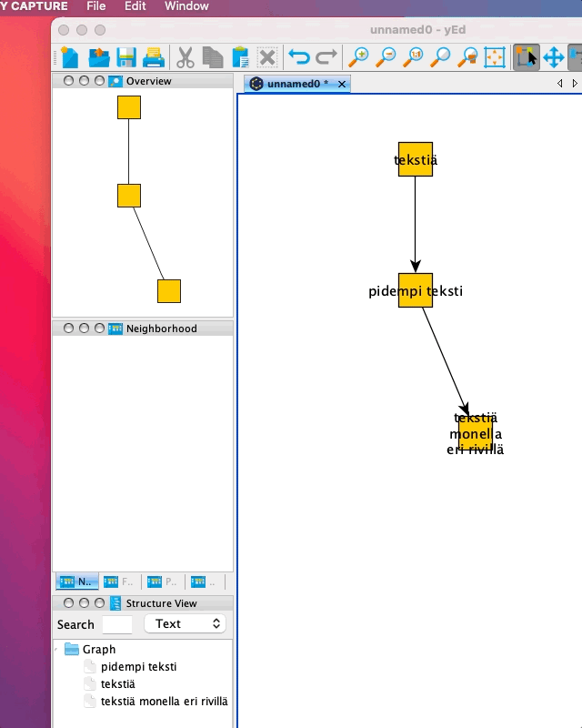Screen dimensions: 582x728
Task: Toggle the navigation mode move-arrows button
Action: [554, 58]
